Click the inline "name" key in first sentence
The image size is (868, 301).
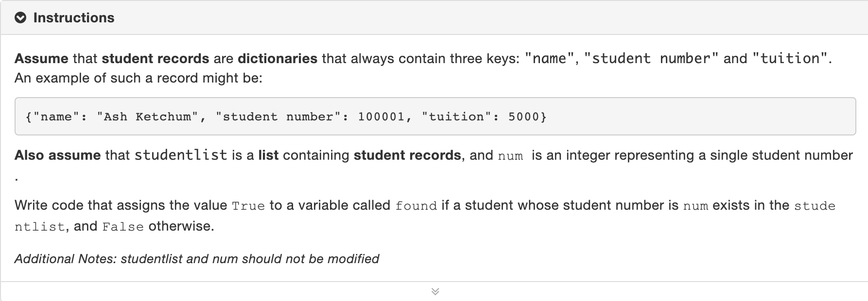549,59
